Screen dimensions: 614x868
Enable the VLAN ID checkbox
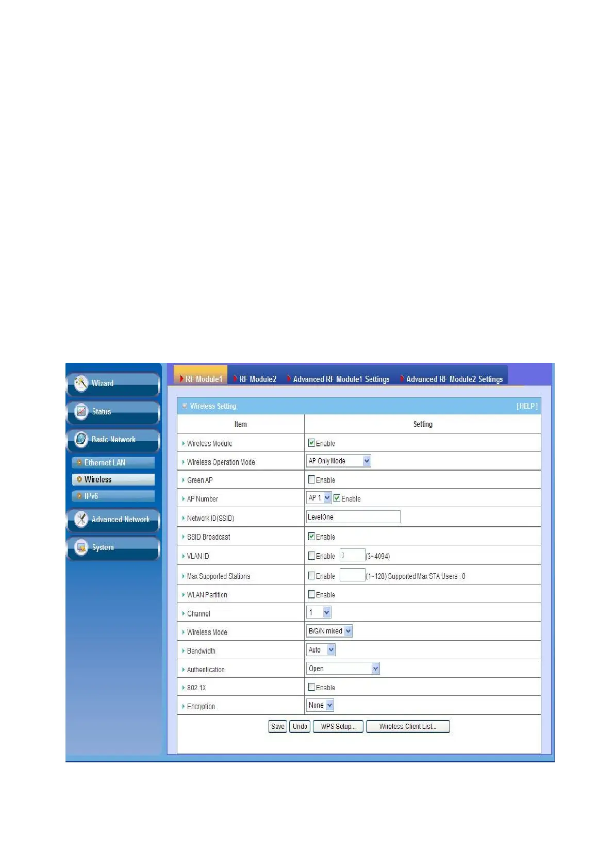tap(311, 556)
